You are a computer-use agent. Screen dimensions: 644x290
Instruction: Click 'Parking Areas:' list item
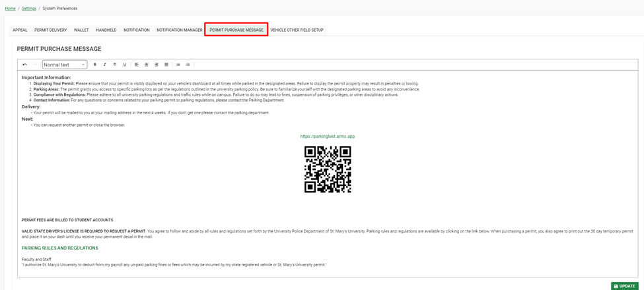(x=227, y=89)
